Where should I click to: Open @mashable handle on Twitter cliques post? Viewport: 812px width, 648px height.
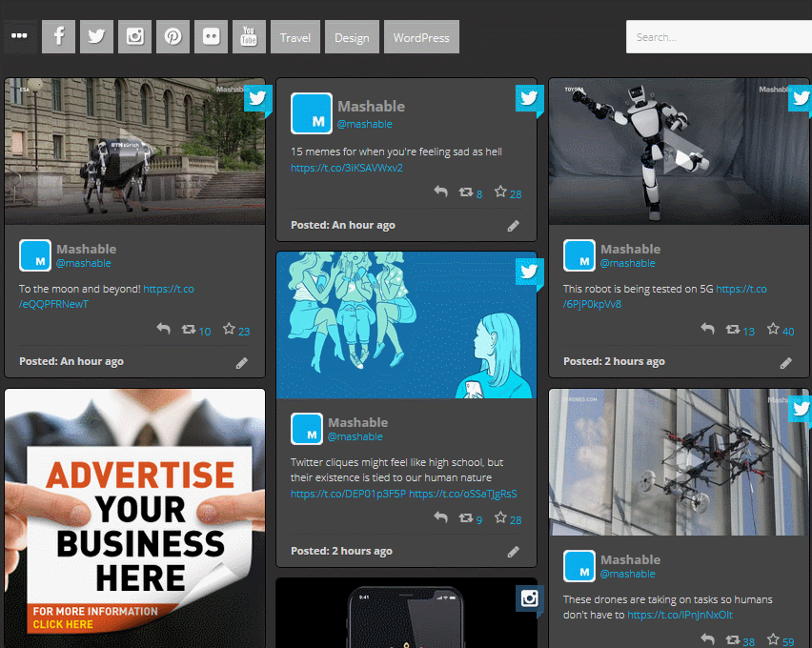click(x=355, y=436)
